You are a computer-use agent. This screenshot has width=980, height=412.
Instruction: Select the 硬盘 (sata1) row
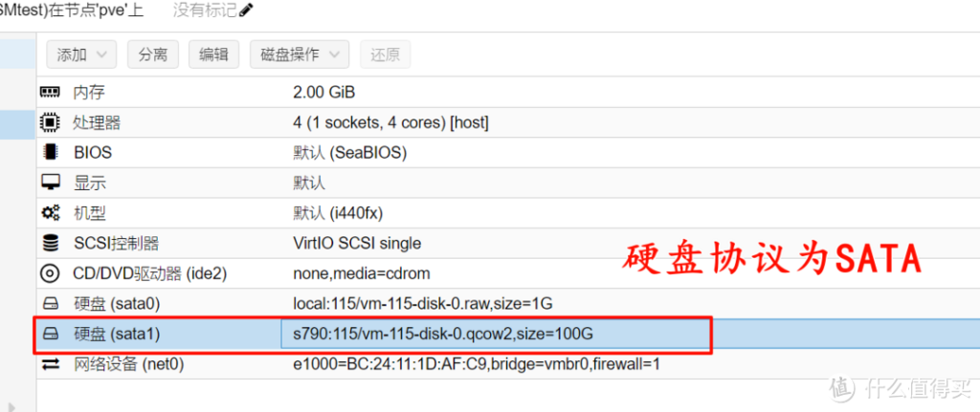point(508,335)
